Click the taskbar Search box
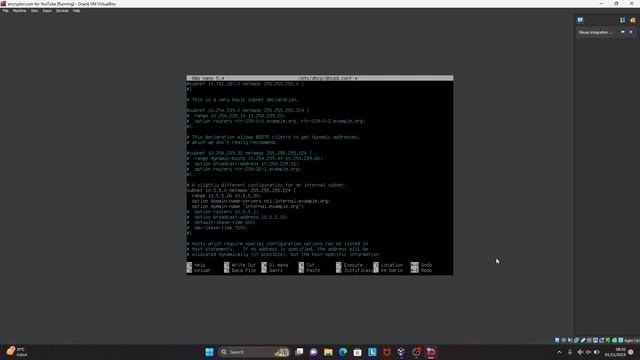 (x=254, y=352)
